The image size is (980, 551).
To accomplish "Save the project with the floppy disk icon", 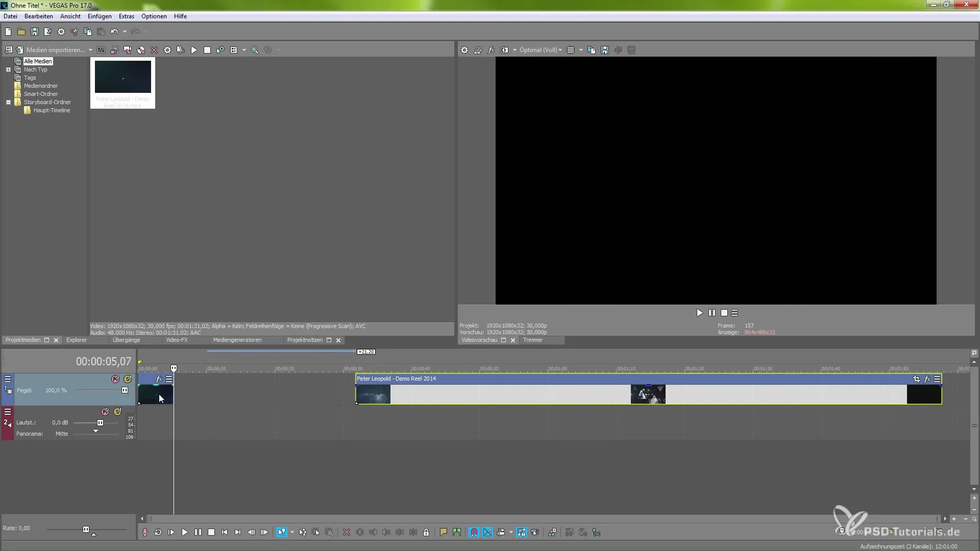I will [x=35, y=32].
